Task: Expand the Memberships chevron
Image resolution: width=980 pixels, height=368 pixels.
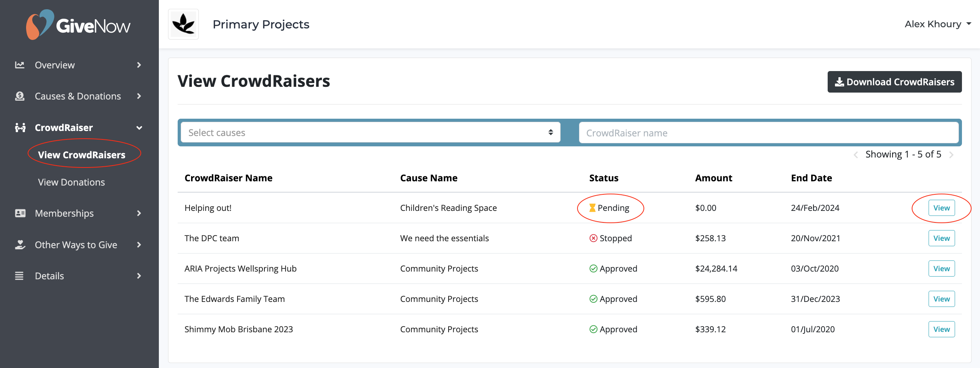Action: point(139,213)
